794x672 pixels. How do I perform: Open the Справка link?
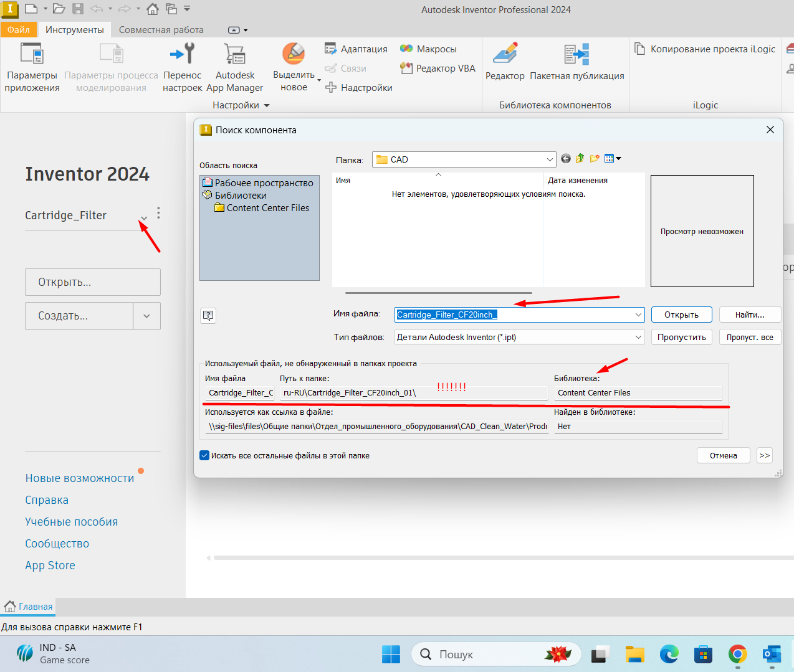pos(47,500)
